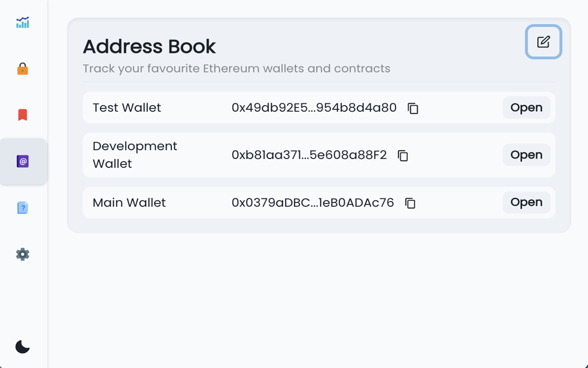Copy the Test Wallet address
Viewport: 588px width, 368px height.
click(413, 109)
